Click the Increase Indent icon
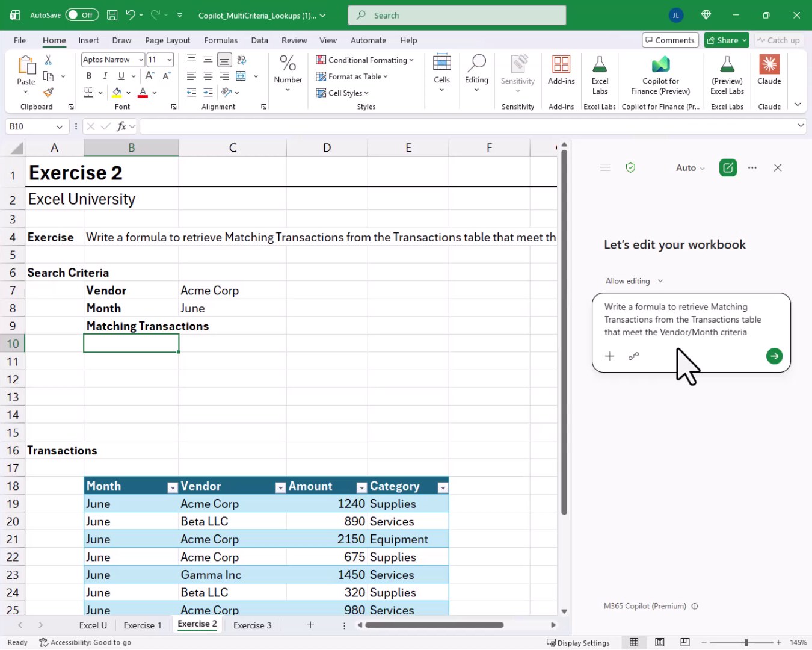This screenshot has width=812, height=650. [x=208, y=92]
